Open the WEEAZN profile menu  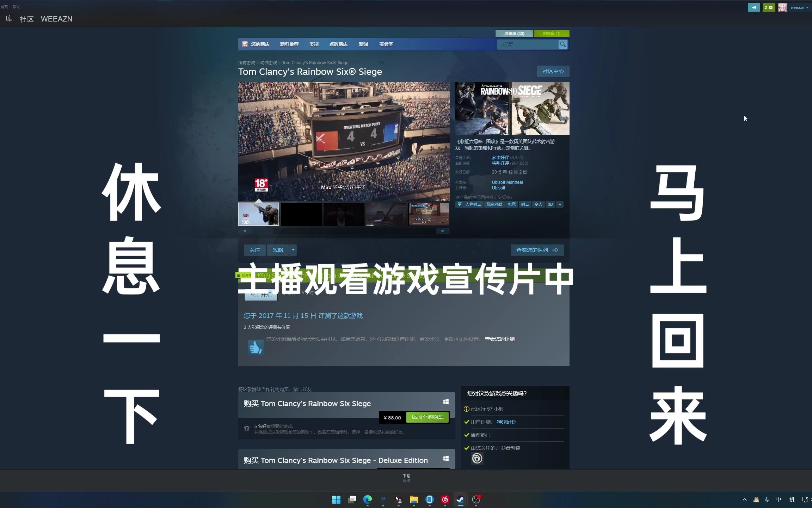(x=57, y=19)
